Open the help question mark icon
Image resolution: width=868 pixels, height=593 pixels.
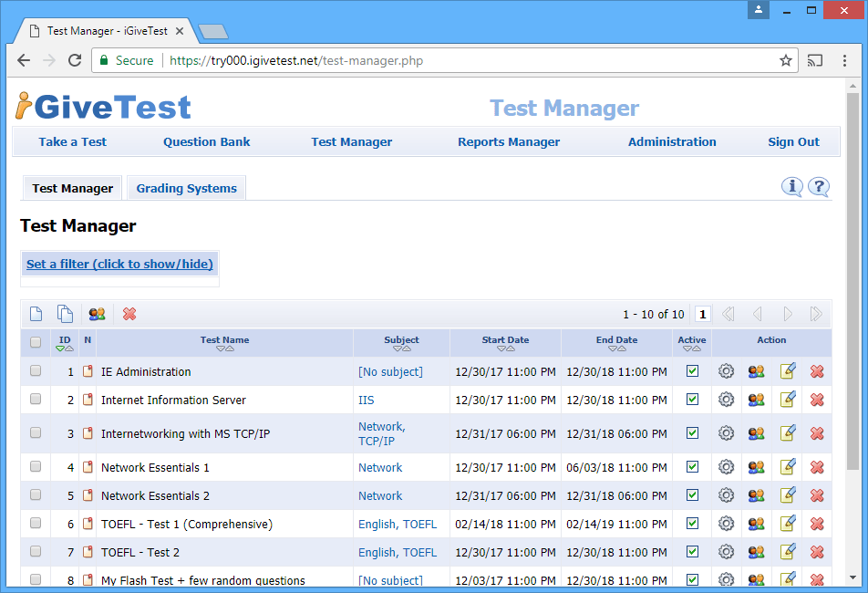[x=818, y=186]
